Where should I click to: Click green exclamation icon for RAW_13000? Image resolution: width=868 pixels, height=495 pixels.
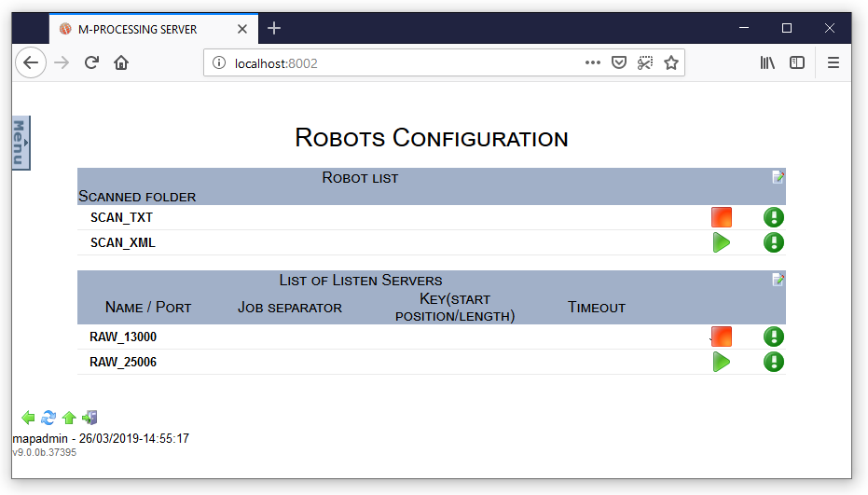(x=773, y=337)
